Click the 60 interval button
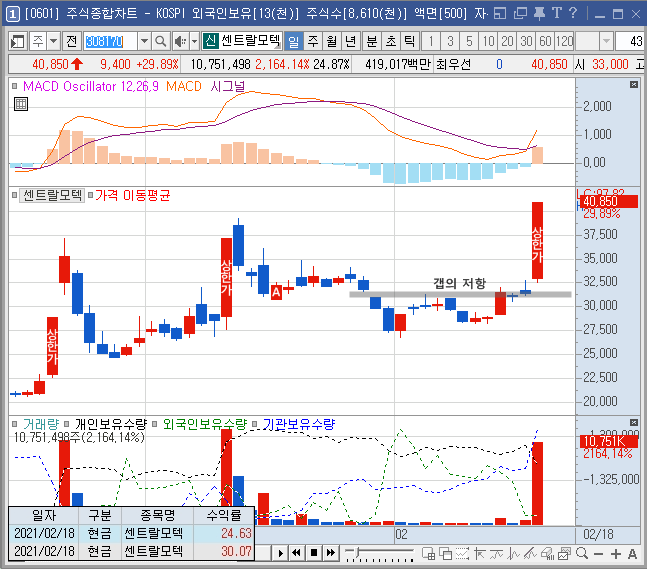The image size is (647, 569). point(545,41)
